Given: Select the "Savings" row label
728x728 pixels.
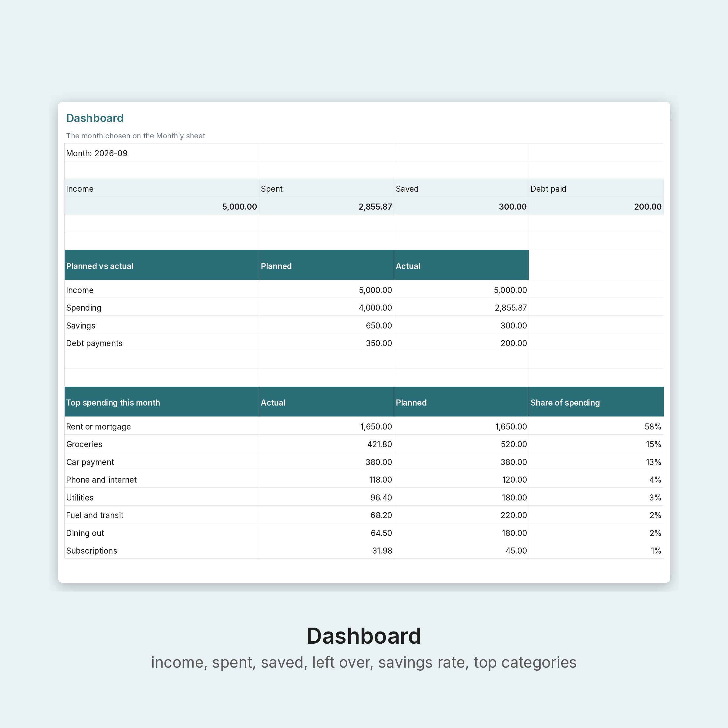Looking at the screenshot, I should click(x=81, y=325).
